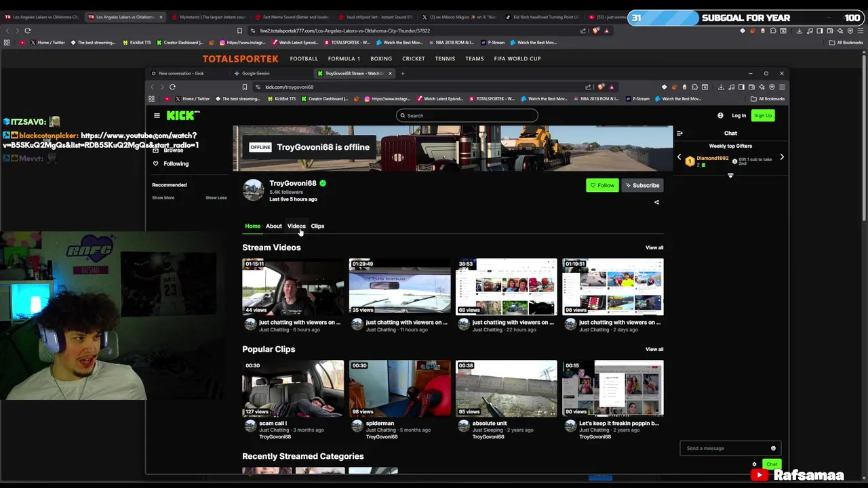The width and height of the screenshot is (868, 488).
Task: Focus the Kick Search field
Action: (467, 115)
